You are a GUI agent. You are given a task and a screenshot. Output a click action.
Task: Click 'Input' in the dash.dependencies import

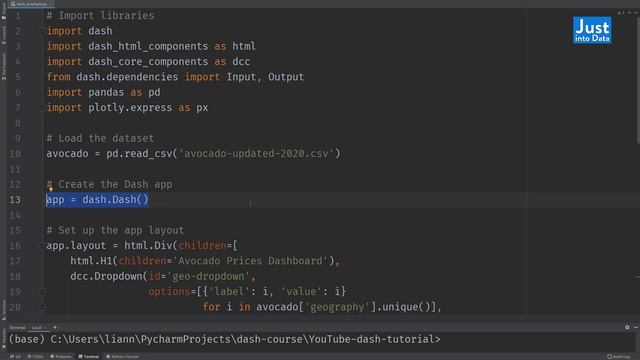coord(241,77)
